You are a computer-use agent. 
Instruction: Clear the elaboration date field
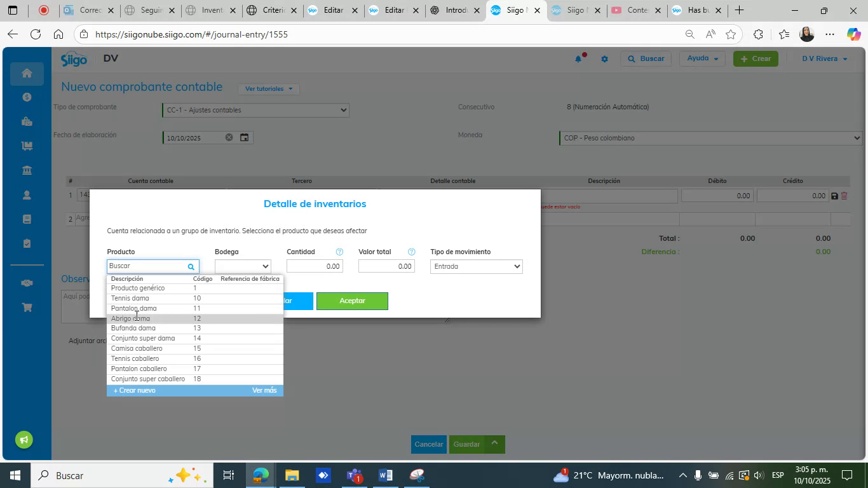(229, 137)
